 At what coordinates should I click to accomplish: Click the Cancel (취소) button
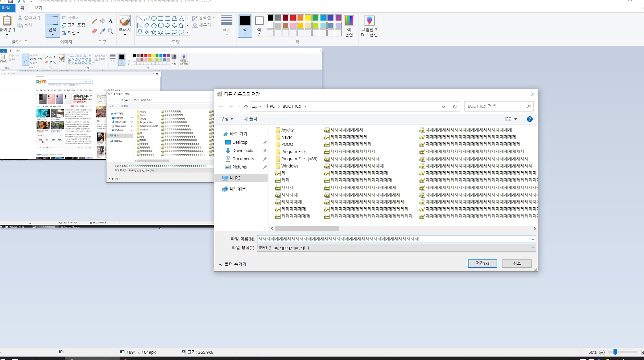pos(517,263)
